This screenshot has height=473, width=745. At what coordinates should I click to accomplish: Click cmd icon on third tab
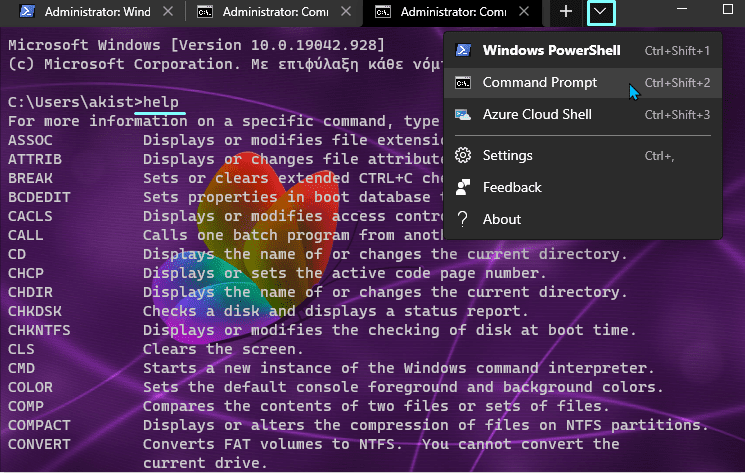tap(382, 12)
